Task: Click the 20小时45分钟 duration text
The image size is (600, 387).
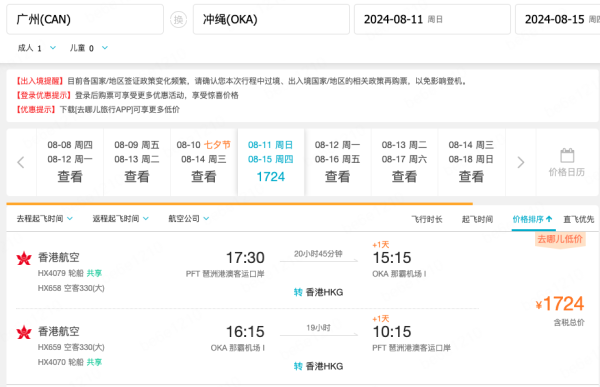Action: coord(318,254)
